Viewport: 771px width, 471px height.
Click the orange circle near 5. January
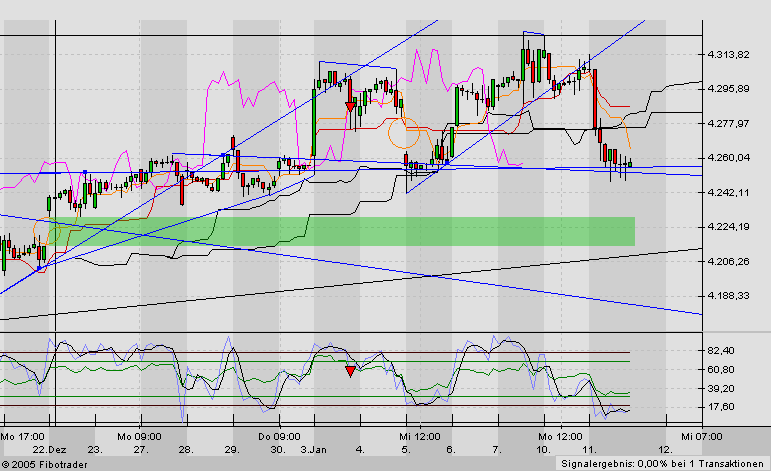pos(404,133)
